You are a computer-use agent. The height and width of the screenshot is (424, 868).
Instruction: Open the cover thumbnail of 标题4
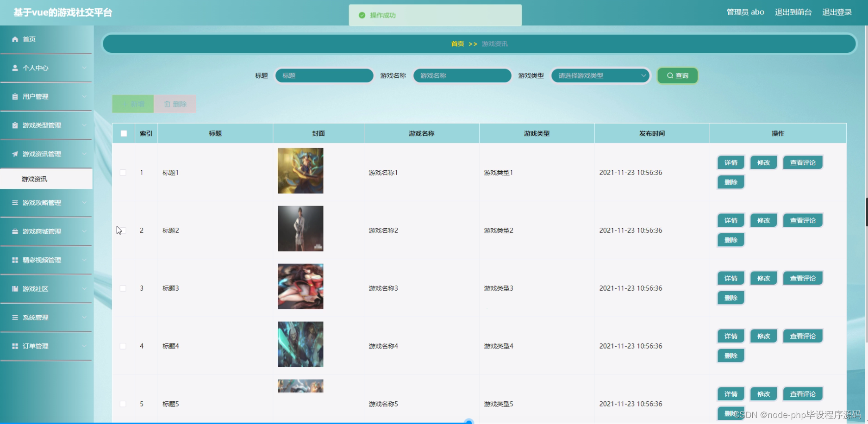(300, 343)
